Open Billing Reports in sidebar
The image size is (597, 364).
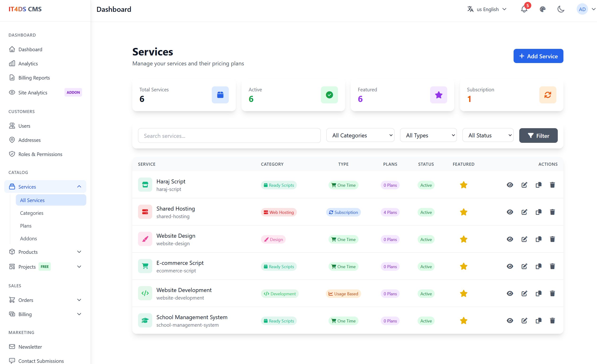[34, 78]
